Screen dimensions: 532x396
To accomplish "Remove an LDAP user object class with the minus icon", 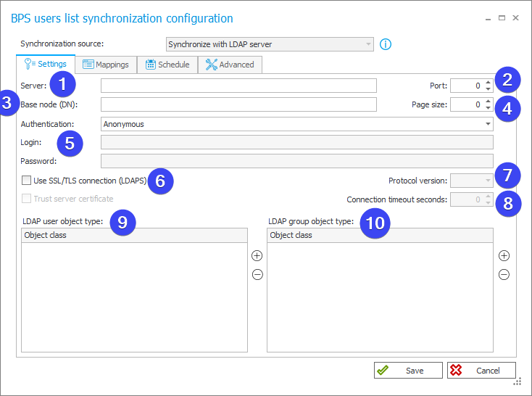I will pos(257,274).
